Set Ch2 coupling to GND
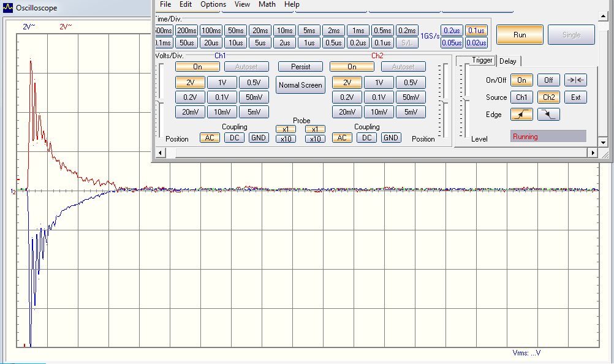 391,138
